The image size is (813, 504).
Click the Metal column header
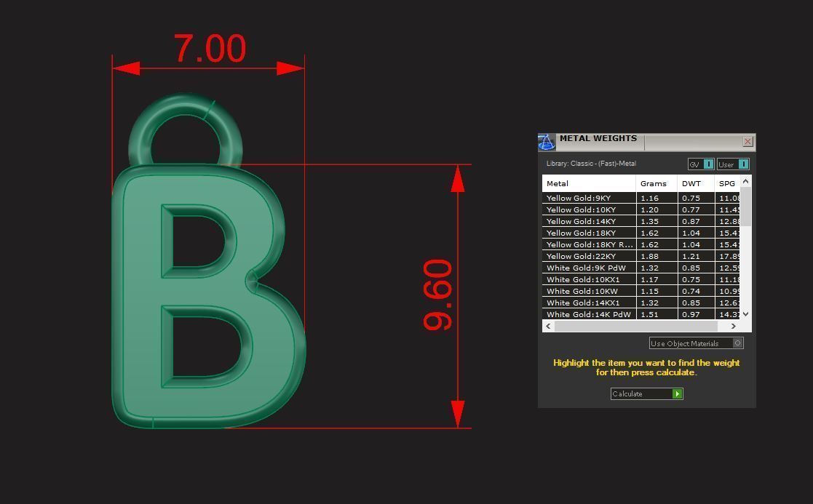click(589, 183)
